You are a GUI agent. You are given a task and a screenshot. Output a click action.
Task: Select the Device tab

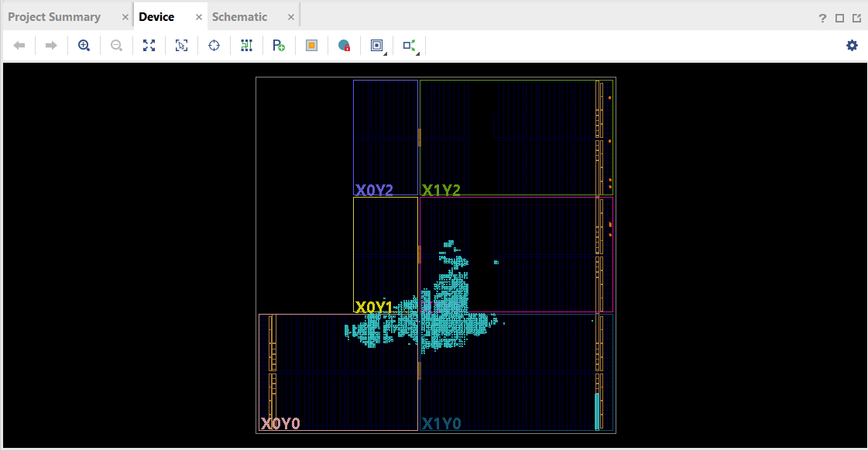pyautogui.click(x=156, y=17)
